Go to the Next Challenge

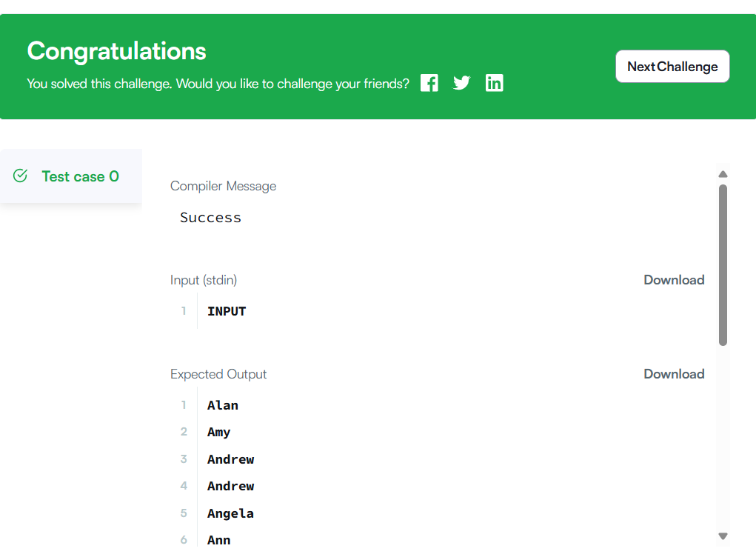672,67
